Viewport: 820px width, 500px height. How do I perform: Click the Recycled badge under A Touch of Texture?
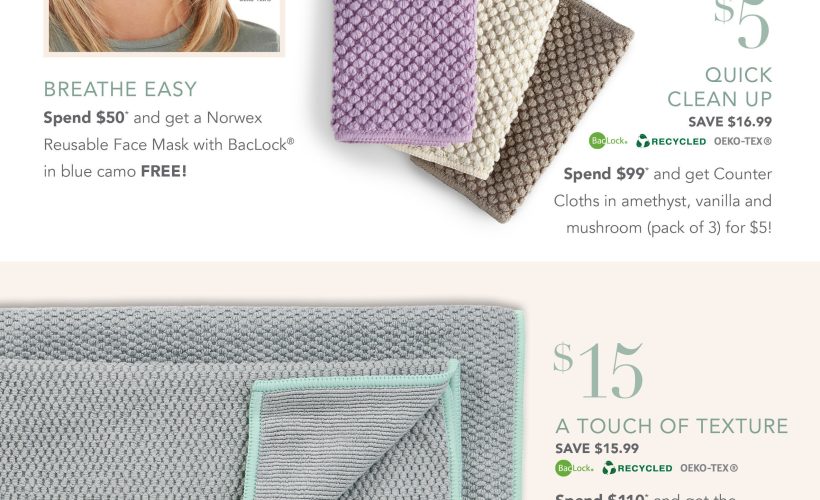pyautogui.click(x=637, y=468)
